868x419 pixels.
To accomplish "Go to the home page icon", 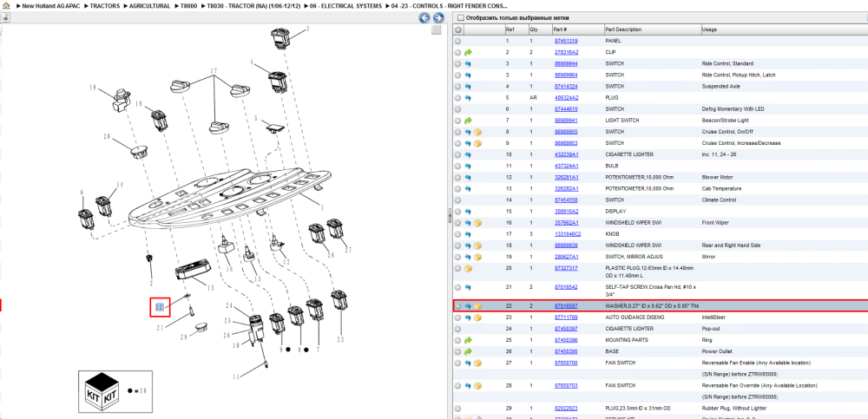I will [6, 5].
